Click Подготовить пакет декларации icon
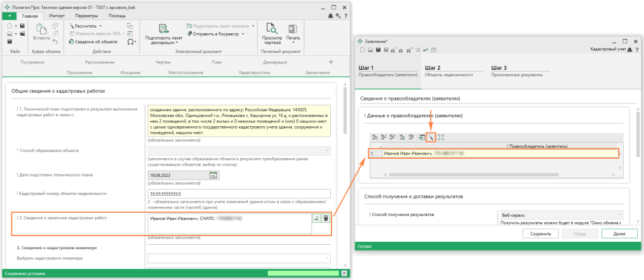Image resolution: width=644 pixels, height=280 pixels. coord(162,29)
